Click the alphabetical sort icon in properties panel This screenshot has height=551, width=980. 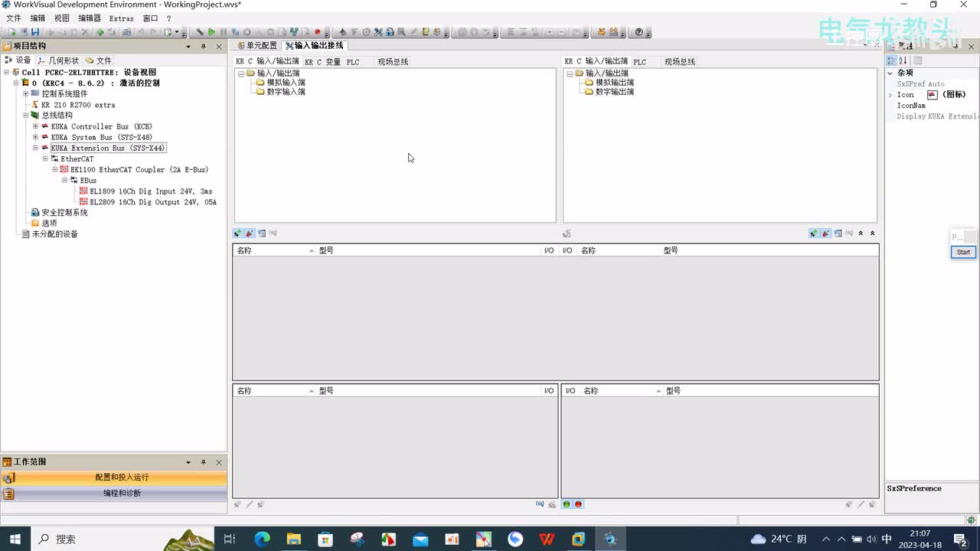pos(903,60)
